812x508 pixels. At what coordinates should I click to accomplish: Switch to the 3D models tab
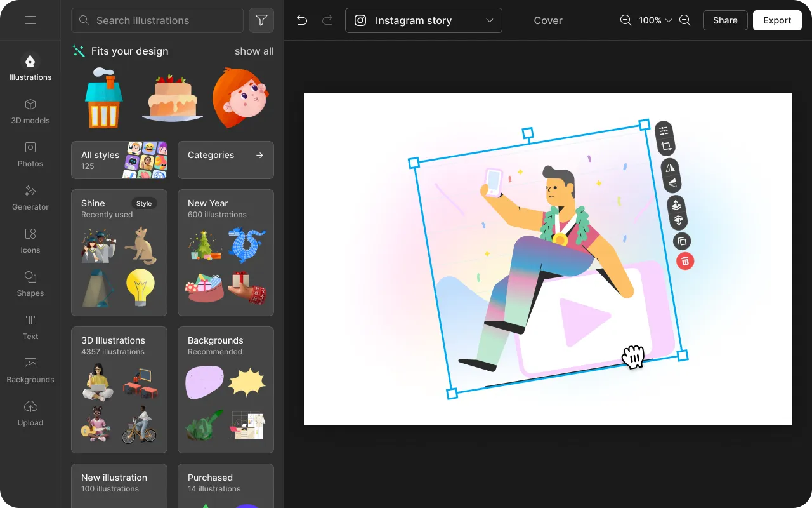(x=30, y=111)
